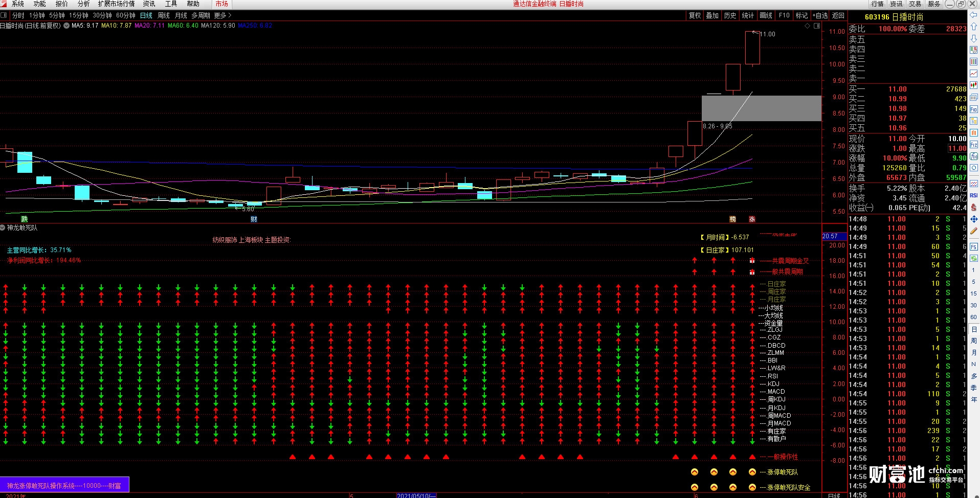Screen dimensions: 980x498
Task: Click the small square icon left of 分时
Action: pos(4,15)
